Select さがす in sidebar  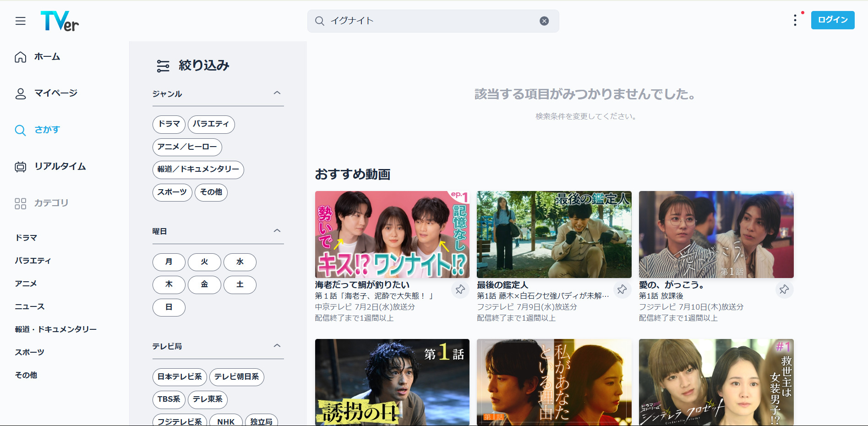[47, 130]
